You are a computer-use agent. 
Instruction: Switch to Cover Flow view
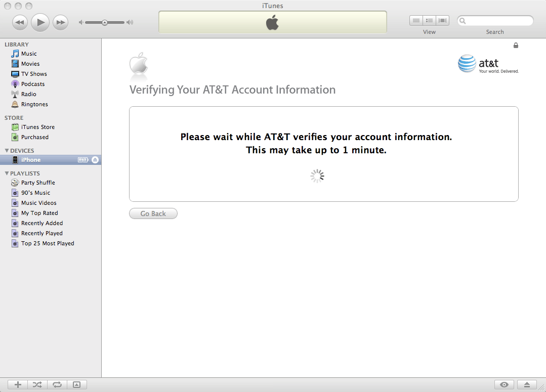443,21
